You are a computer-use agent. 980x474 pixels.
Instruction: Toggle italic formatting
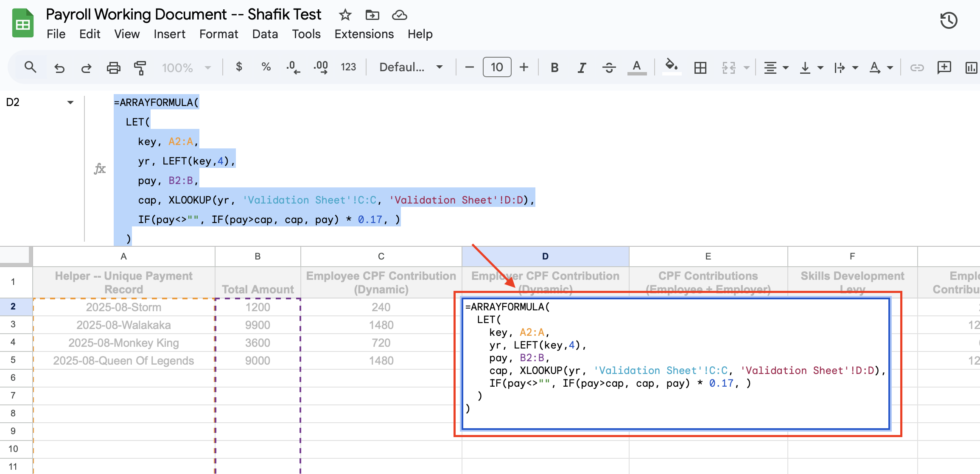(x=582, y=67)
